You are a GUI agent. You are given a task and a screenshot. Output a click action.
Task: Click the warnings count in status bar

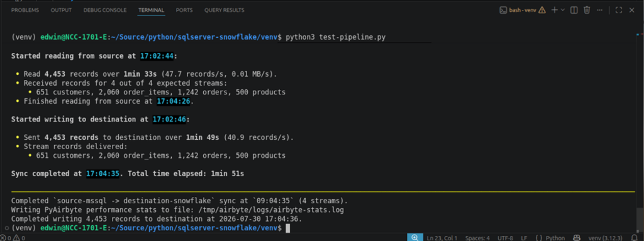point(19,238)
